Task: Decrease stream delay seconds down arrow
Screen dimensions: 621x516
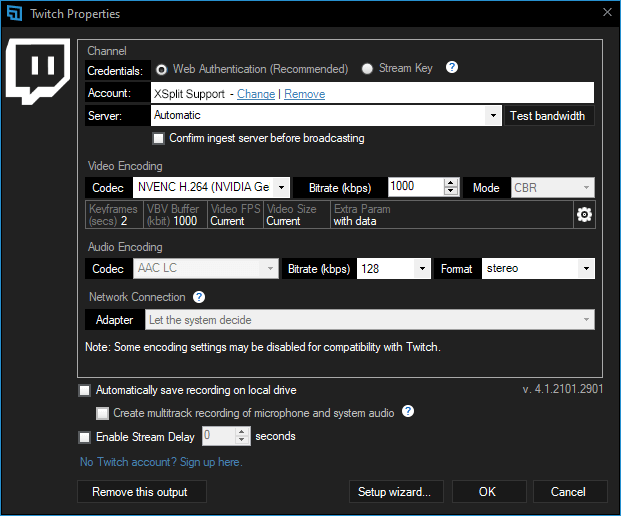Action: tap(242, 440)
